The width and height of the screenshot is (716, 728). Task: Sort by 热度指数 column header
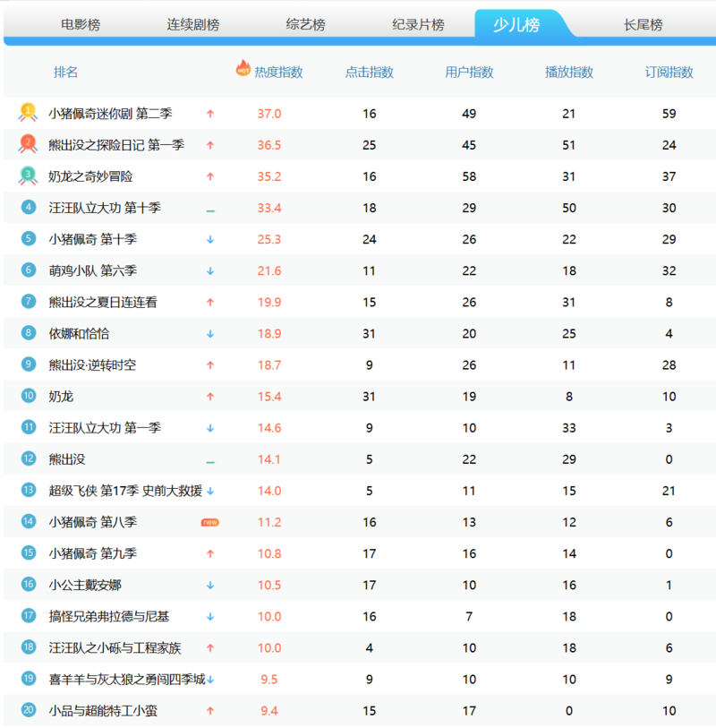(x=278, y=72)
